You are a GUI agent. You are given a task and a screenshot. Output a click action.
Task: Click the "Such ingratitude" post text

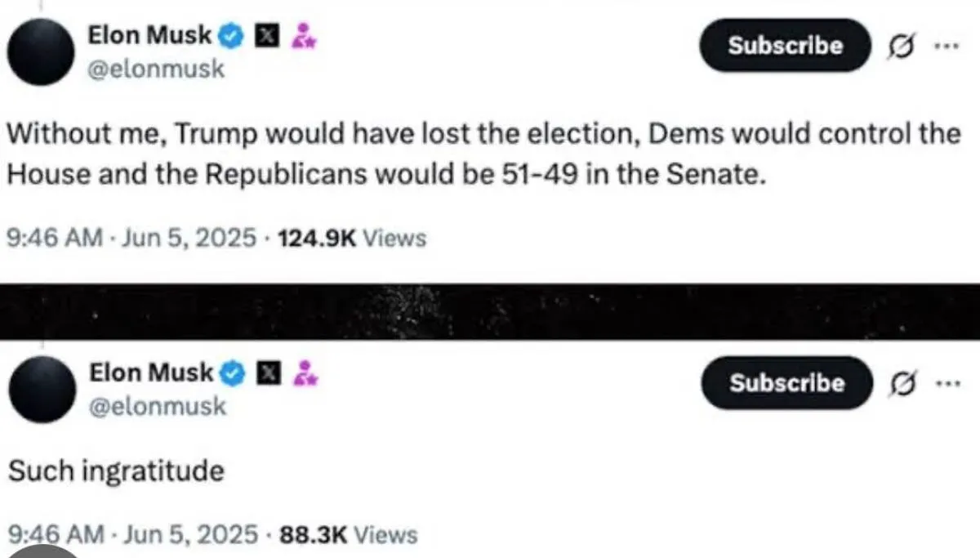(115, 471)
